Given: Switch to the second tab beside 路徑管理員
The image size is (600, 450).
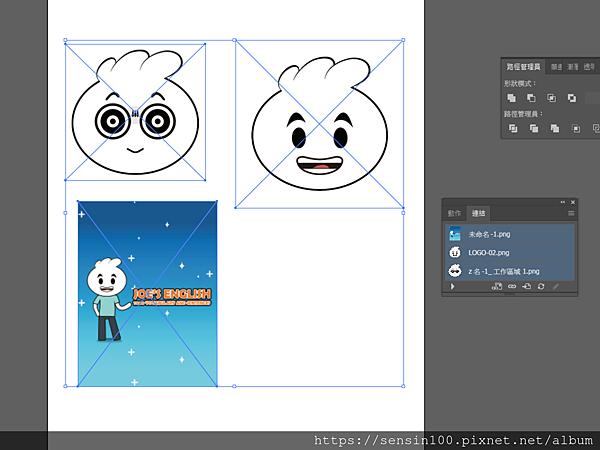Looking at the screenshot, I should [556, 67].
